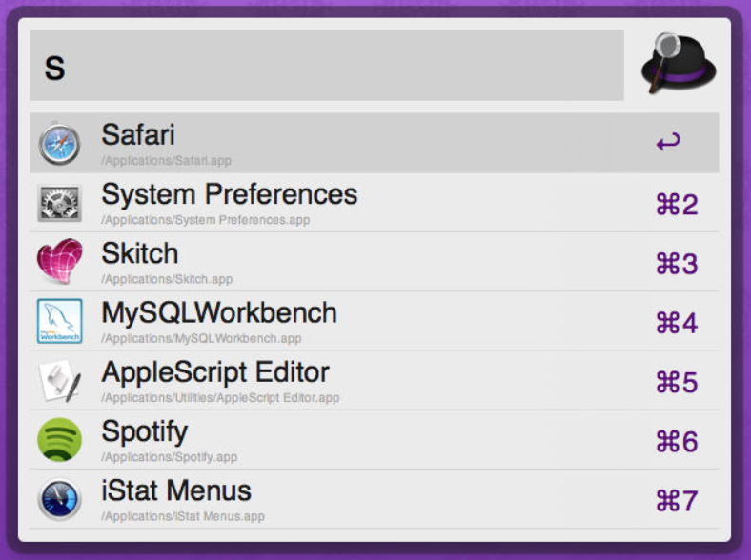This screenshot has width=751, height=560.
Task: Click the return arrow beside Safari
Action: click(x=668, y=144)
